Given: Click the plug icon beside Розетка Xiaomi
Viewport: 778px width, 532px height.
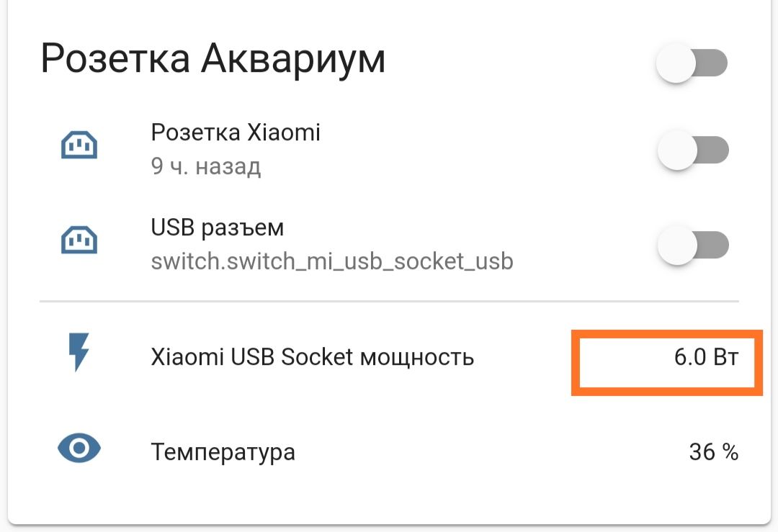Looking at the screenshot, I should (x=79, y=145).
